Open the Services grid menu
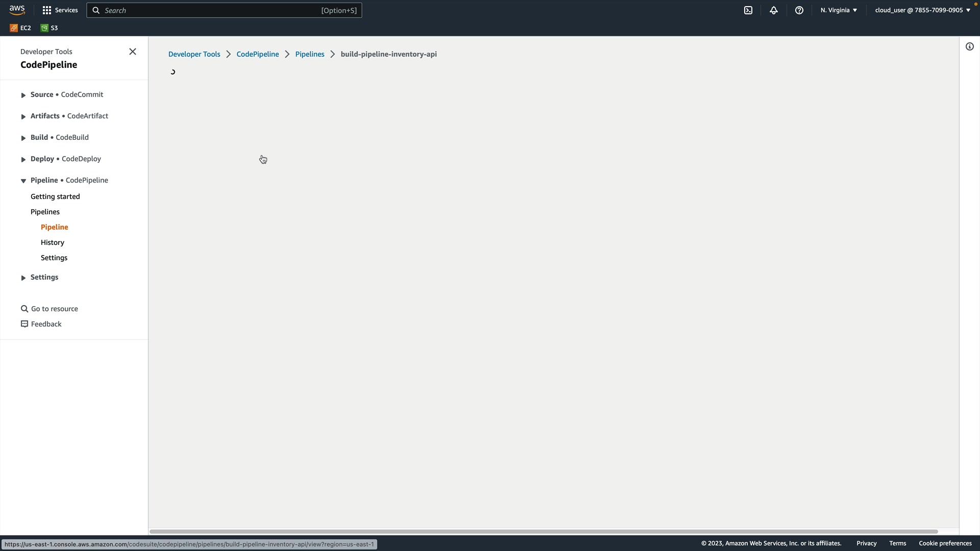Viewport: 980px width, 551px height. [60, 10]
